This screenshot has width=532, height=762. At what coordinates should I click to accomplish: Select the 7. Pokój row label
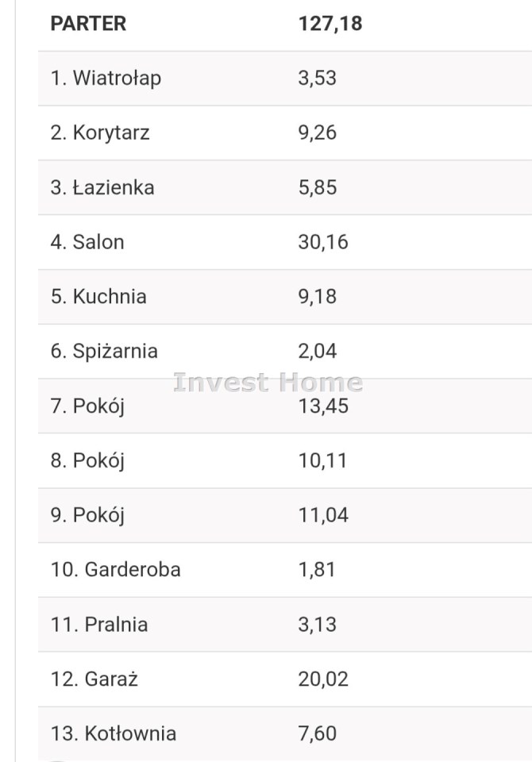click(87, 406)
